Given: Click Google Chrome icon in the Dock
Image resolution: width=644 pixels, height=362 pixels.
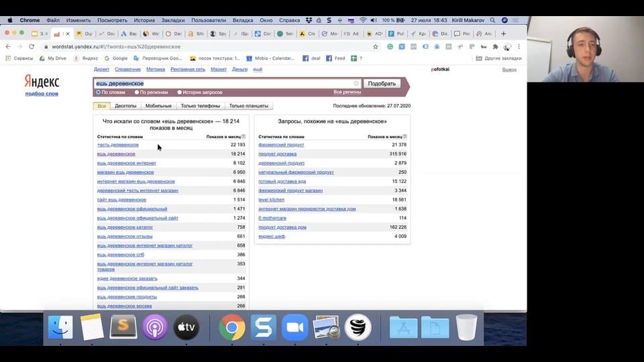Looking at the screenshot, I should pyautogui.click(x=232, y=327).
